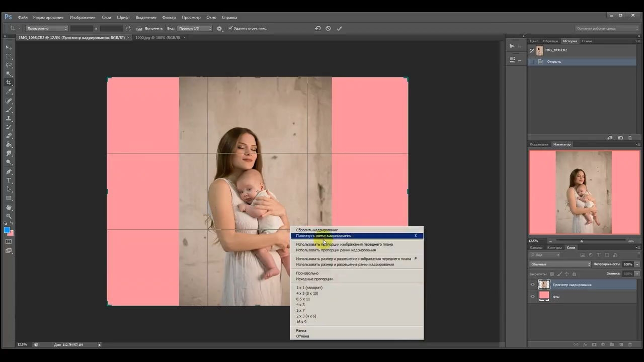Reset the crop box with the undo arrow
The width and height of the screenshot is (644, 362).
click(317, 29)
